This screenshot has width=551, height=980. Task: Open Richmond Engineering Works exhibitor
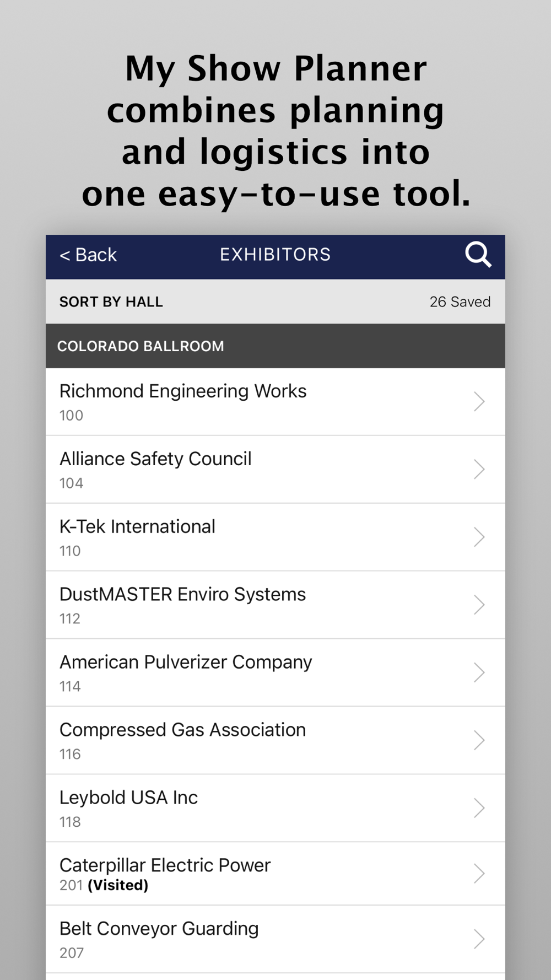pyautogui.click(x=183, y=392)
